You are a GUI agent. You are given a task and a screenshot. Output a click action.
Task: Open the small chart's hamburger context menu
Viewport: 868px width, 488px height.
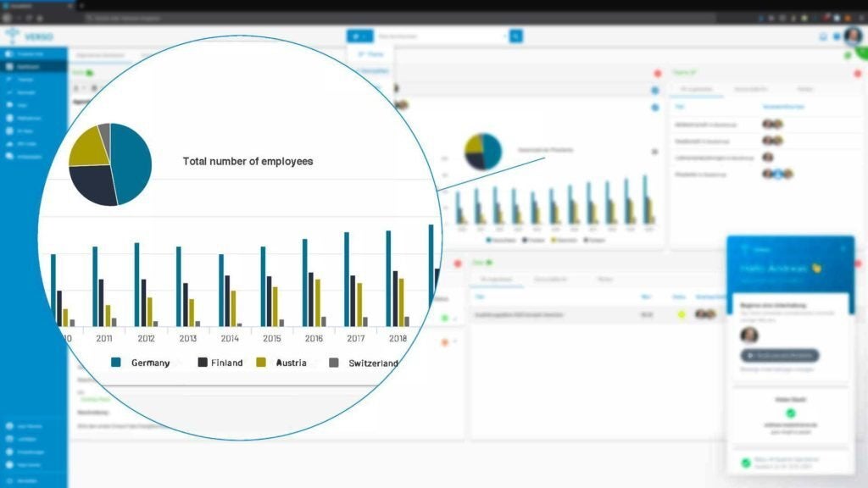pyautogui.click(x=654, y=152)
